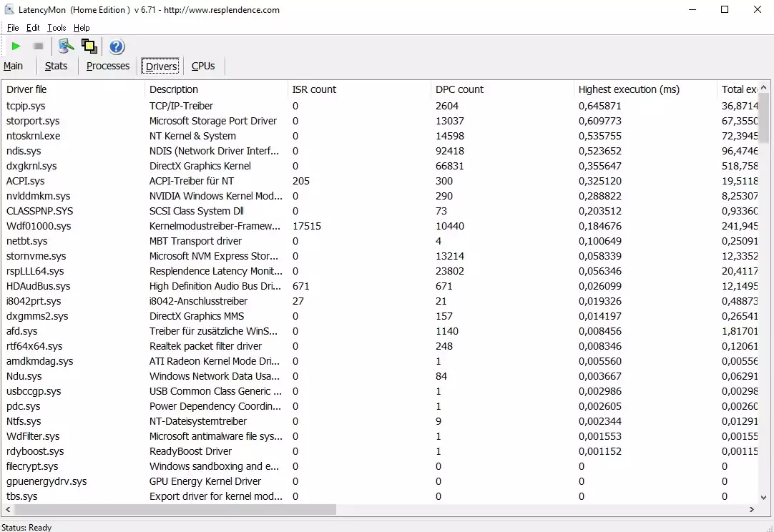Open the Tools menu
This screenshot has width=774, height=532.
[x=57, y=28]
